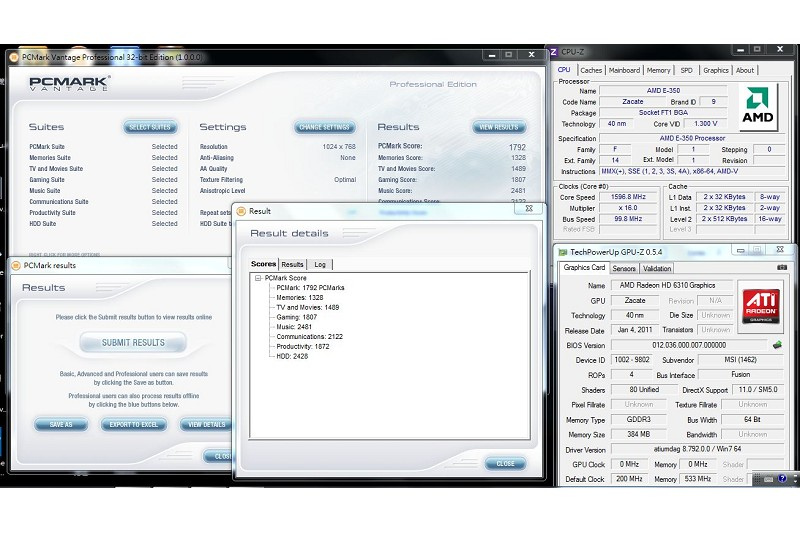This screenshot has height=533, width=800.
Task: Click the Result dialog title icon
Action: pos(241,211)
